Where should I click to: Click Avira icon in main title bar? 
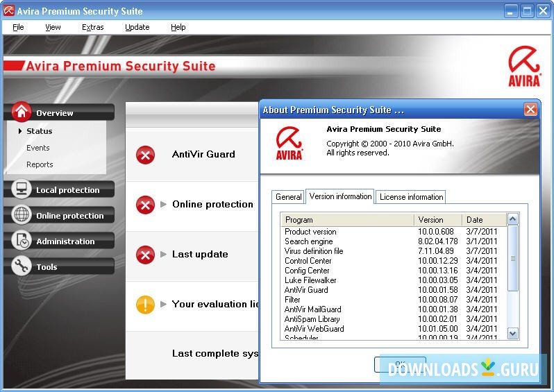[8, 11]
